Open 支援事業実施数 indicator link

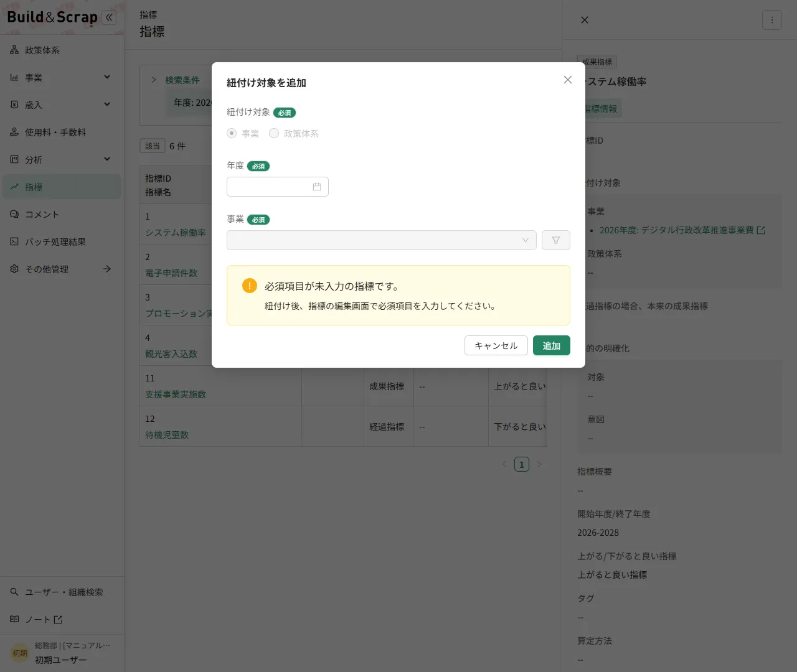(176, 394)
